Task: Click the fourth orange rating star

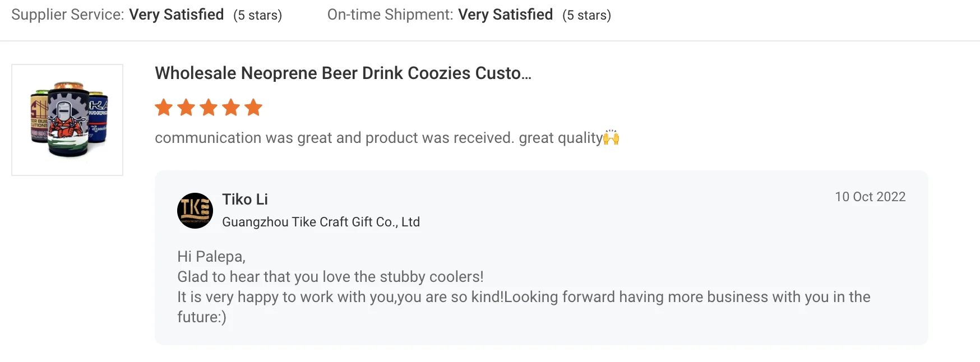Action: click(231, 107)
